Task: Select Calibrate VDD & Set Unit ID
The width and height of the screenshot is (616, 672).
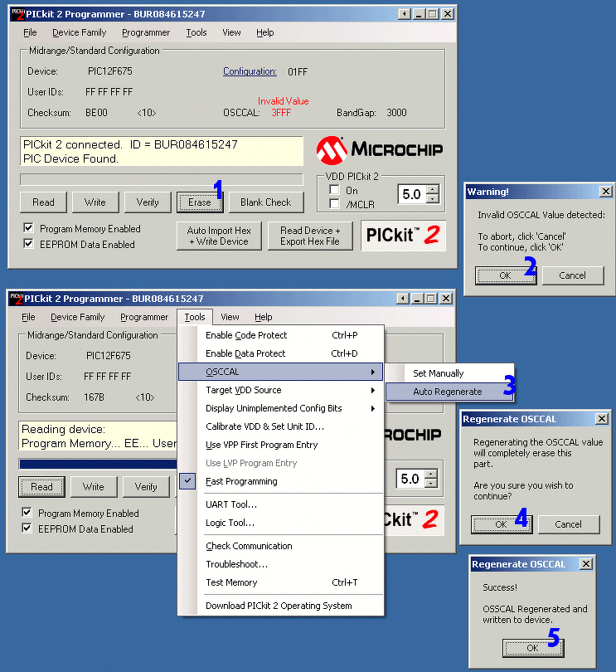Action: 281,426
